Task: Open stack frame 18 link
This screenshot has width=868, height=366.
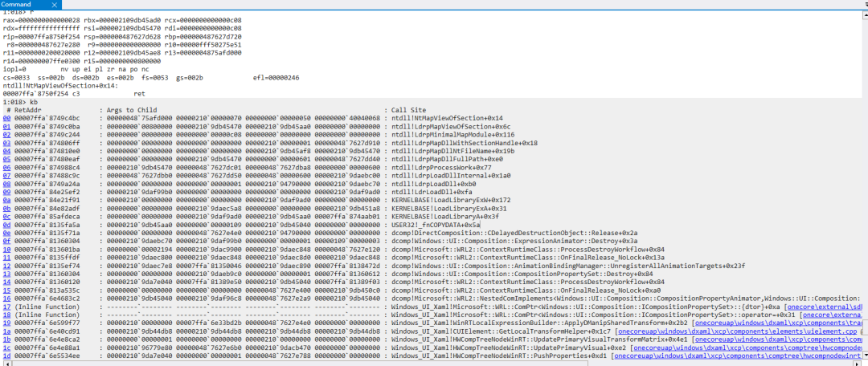Action: coord(6,315)
